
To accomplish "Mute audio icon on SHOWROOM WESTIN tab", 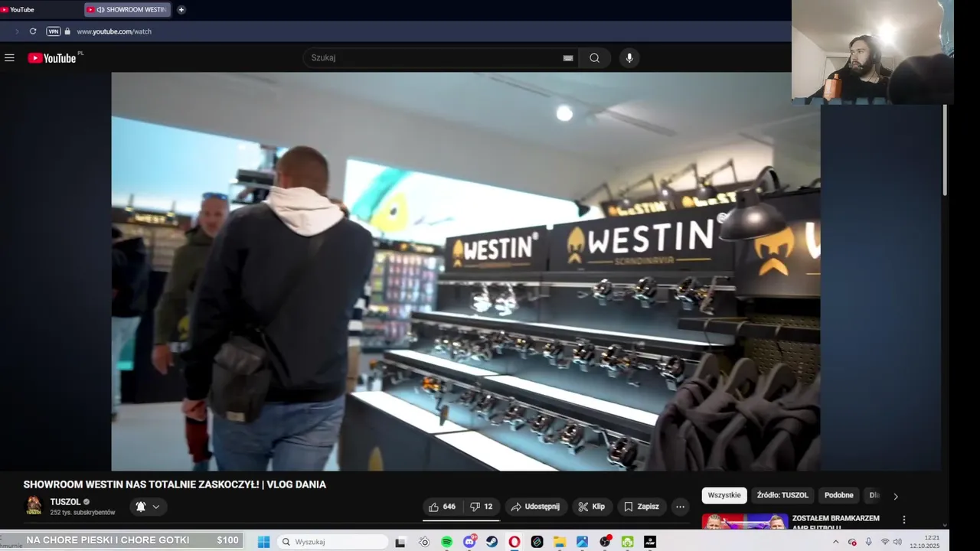I will click(x=101, y=10).
